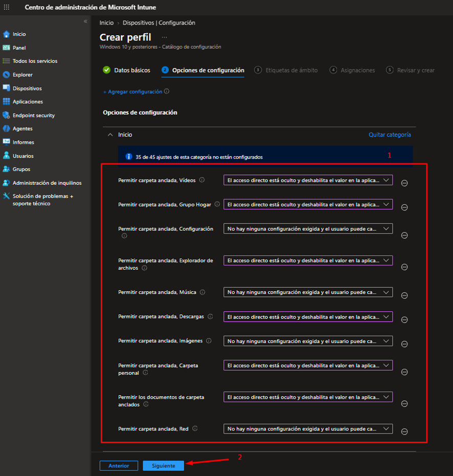Image resolution: width=453 pixels, height=476 pixels.
Task: Open the Música setting dropdown
Action: (308, 292)
